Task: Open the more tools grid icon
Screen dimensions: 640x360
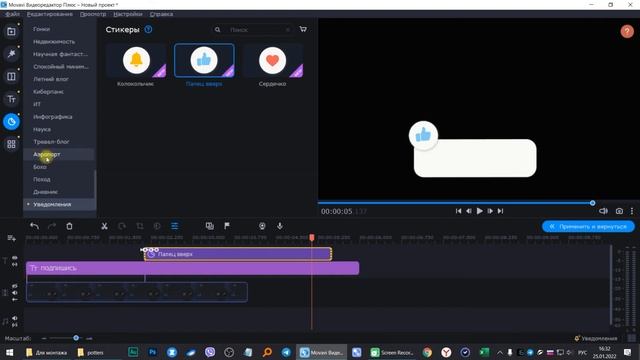Action: (x=11, y=144)
